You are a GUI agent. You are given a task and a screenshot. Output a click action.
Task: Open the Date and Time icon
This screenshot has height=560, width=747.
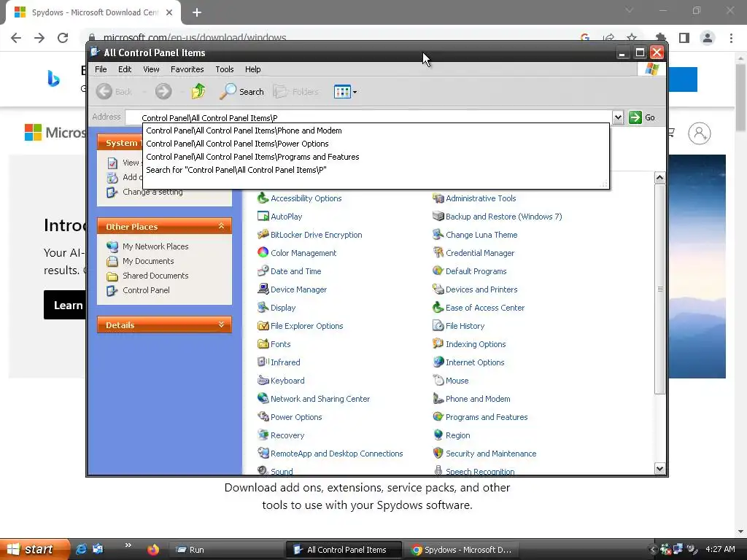click(263, 271)
